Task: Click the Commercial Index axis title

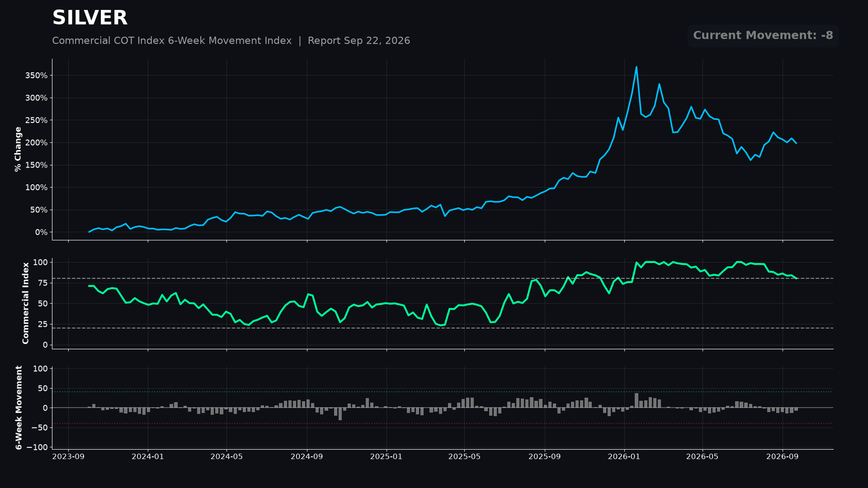Action: tap(26, 303)
